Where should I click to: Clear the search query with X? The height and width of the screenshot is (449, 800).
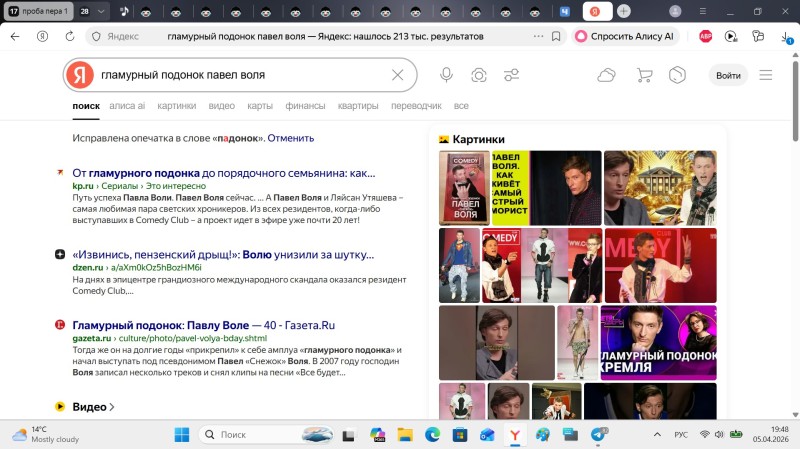[397, 75]
